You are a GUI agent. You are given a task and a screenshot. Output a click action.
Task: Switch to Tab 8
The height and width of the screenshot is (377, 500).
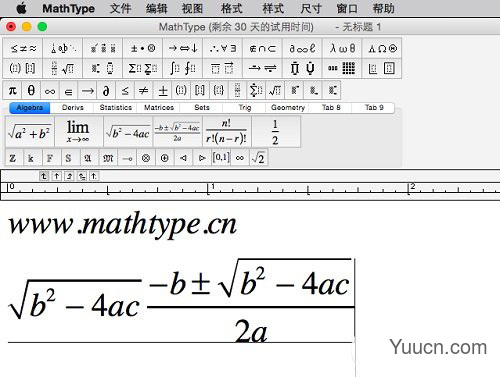(331, 108)
